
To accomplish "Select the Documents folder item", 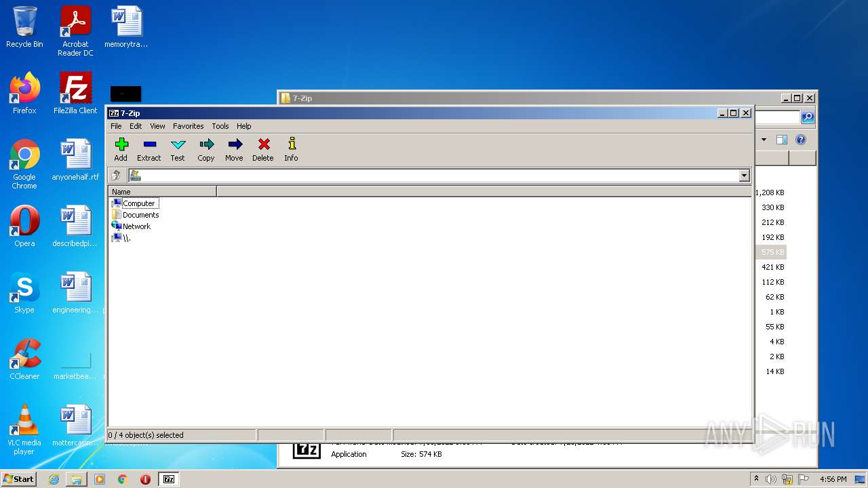I will (135, 215).
